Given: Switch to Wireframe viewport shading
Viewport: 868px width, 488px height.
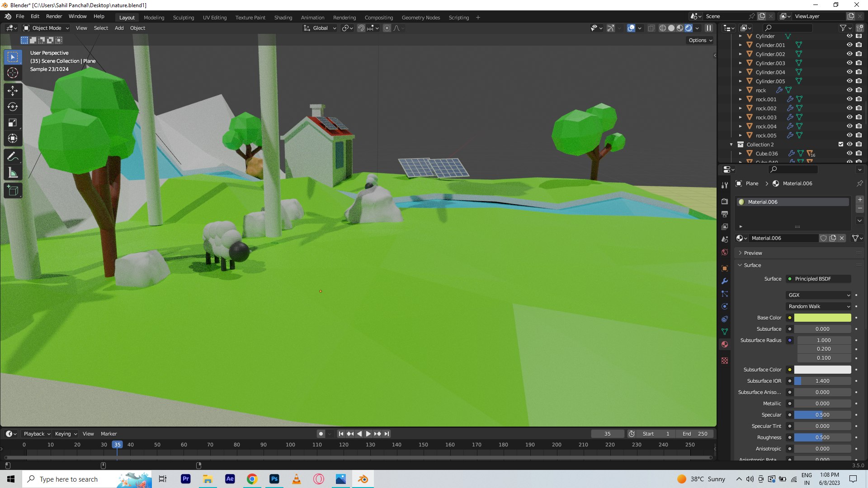Looking at the screenshot, I should click(663, 28).
